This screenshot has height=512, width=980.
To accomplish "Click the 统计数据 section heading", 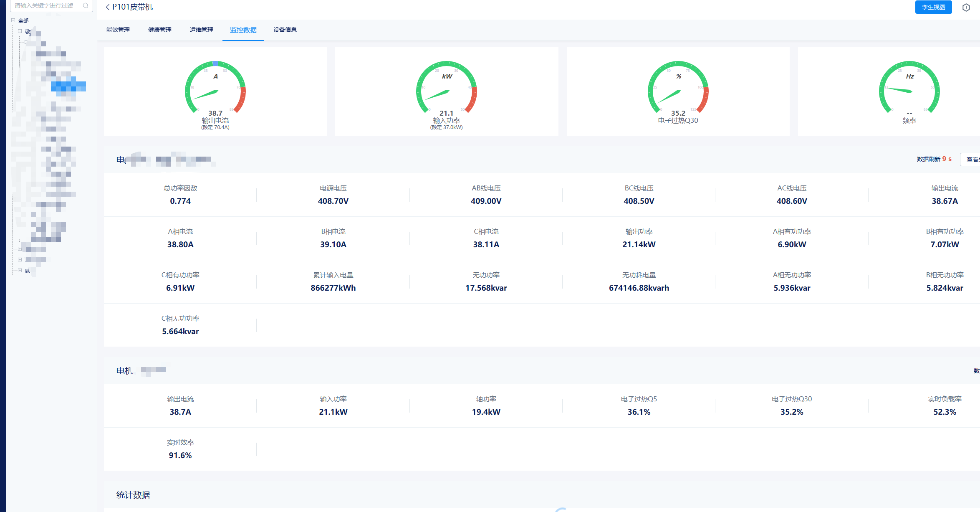I will pyautogui.click(x=133, y=495).
